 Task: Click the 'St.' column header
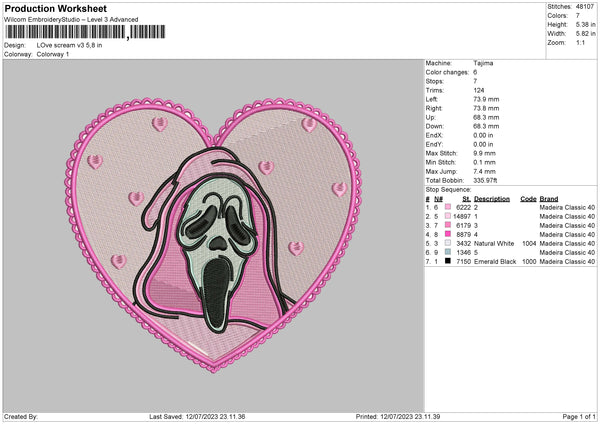point(466,199)
